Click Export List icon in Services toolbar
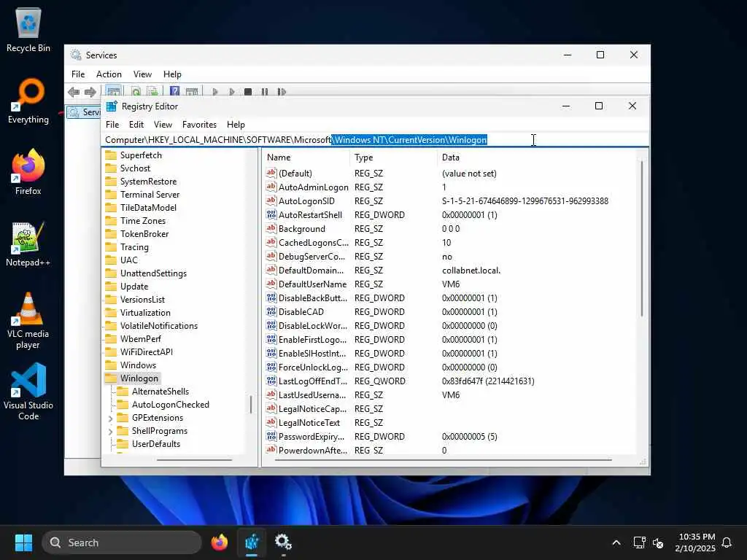The image size is (747, 560). 152,91
